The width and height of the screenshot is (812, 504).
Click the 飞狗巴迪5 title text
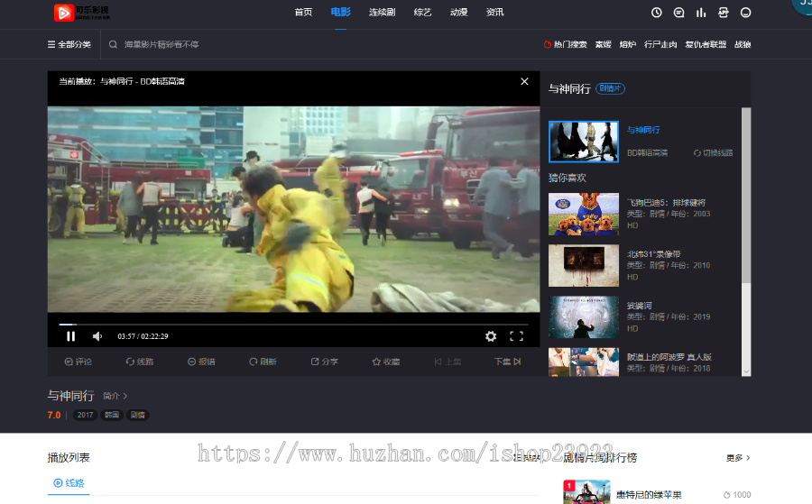pyautogui.click(x=666, y=202)
